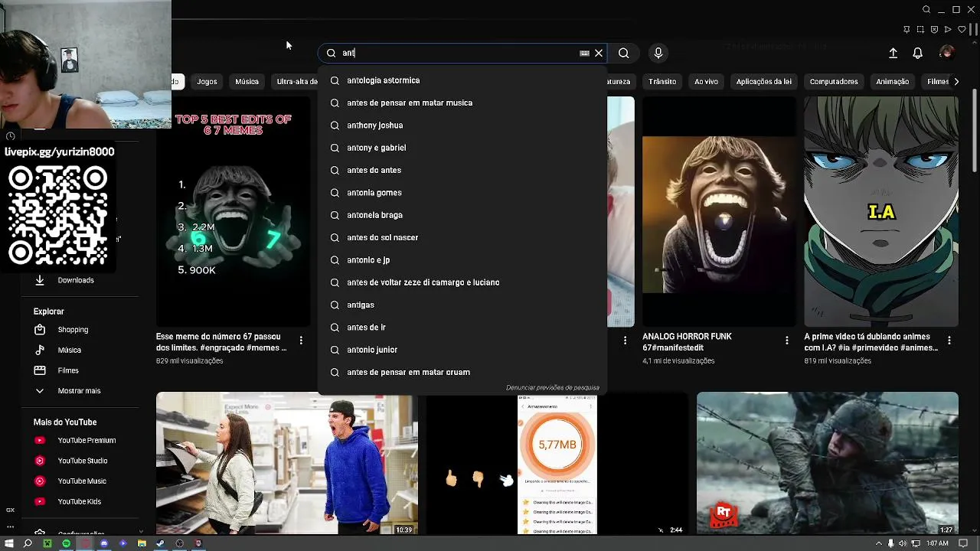The width and height of the screenshot is (980, 551).
Task: Expand Mostrar mais in sidebar
Action: [x=79, y=390]
